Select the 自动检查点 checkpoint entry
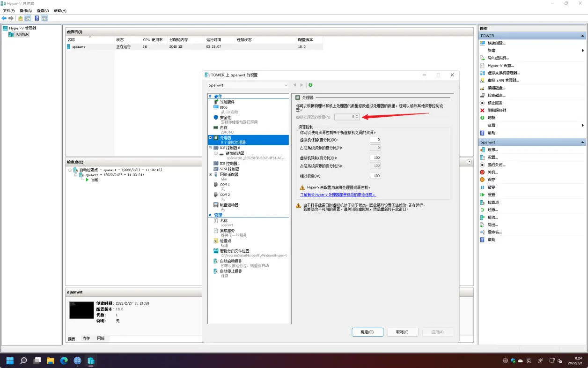This screenshot has width=588, height=368. 121,170
